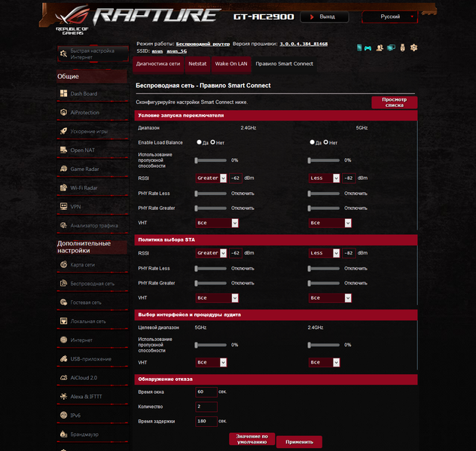Screen dimensions: 476x451
Task: Open STA policy 2.4GHz VHT dropdown
Action: point(217,297)
